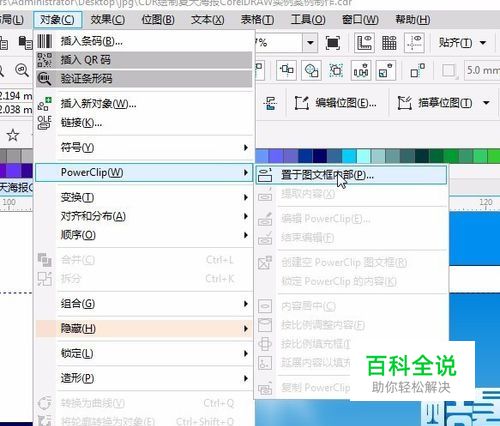Click the boxed-square-with-dot toolbar icon
Image resolution: width=500 pixels, height=426 pixels.
tap(386, 70)
